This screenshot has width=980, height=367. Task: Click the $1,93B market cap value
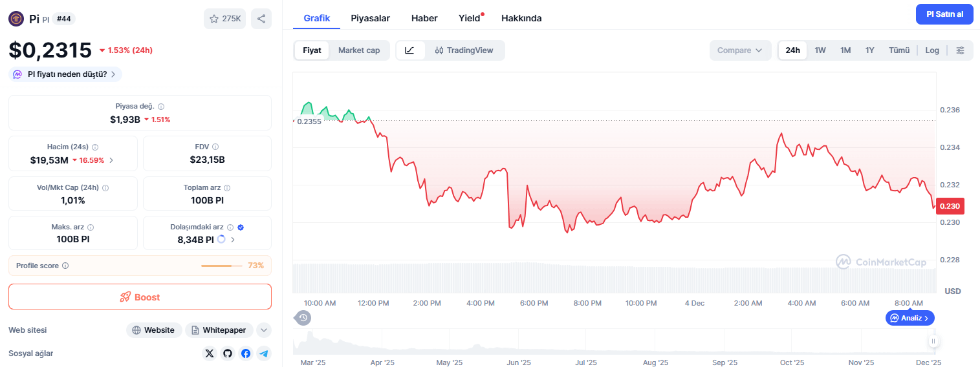click(x=125, y=120)
